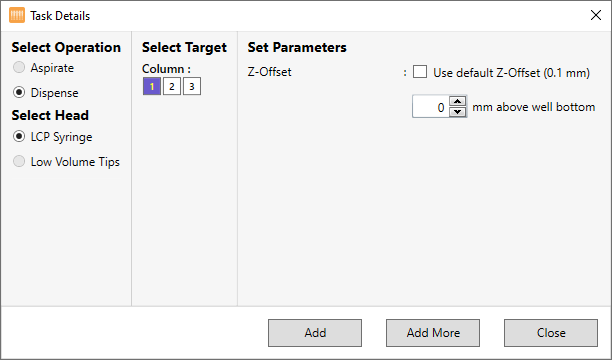Screen dimensions: 612x360
Task: Enable Use default Z-Offset checkbox
Action: (420, 72)
